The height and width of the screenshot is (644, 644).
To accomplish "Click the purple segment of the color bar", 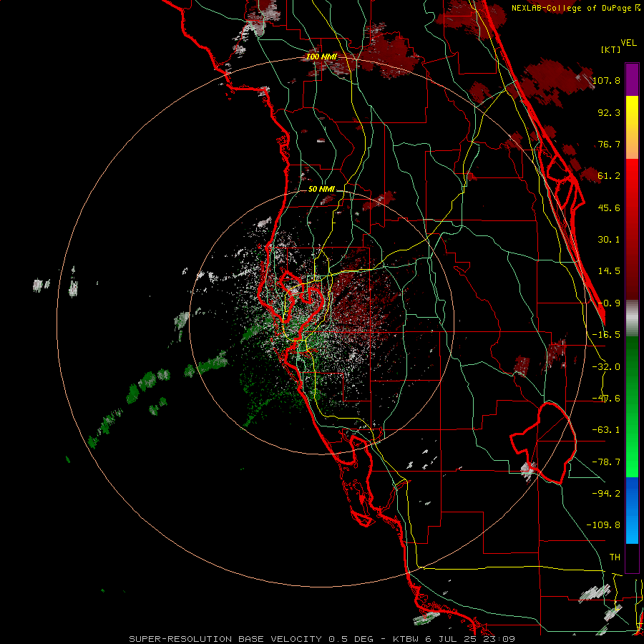I will tap(632, 79).
